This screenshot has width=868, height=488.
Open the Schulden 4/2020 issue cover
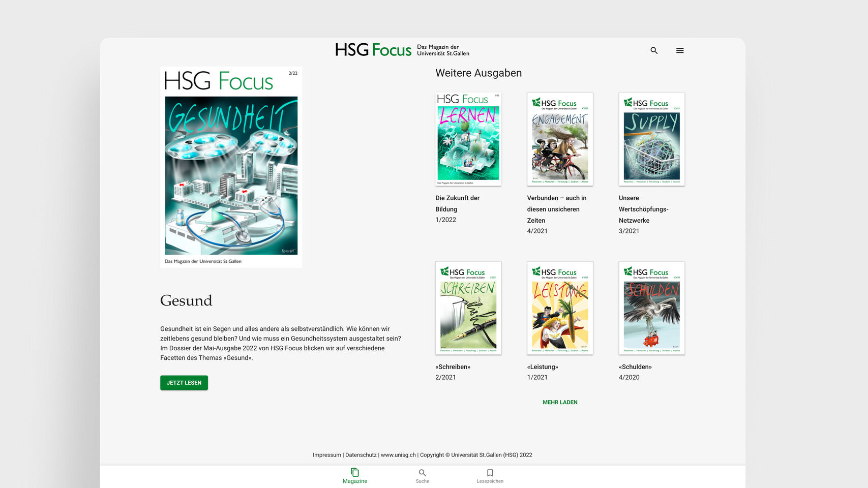(652, 308)
